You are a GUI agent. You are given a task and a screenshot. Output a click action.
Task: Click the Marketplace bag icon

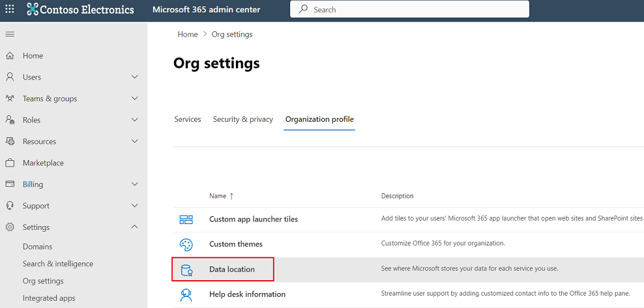(x=10, y=163)
